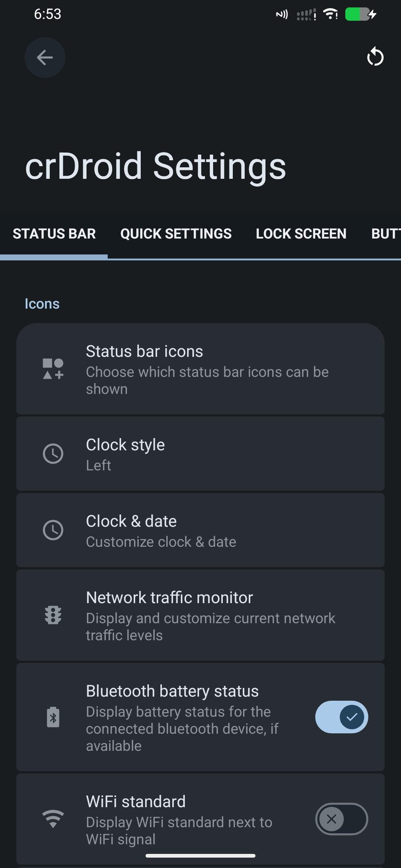Enable the WiFi standard switch
Screen dimensions: 401x868
341,819
